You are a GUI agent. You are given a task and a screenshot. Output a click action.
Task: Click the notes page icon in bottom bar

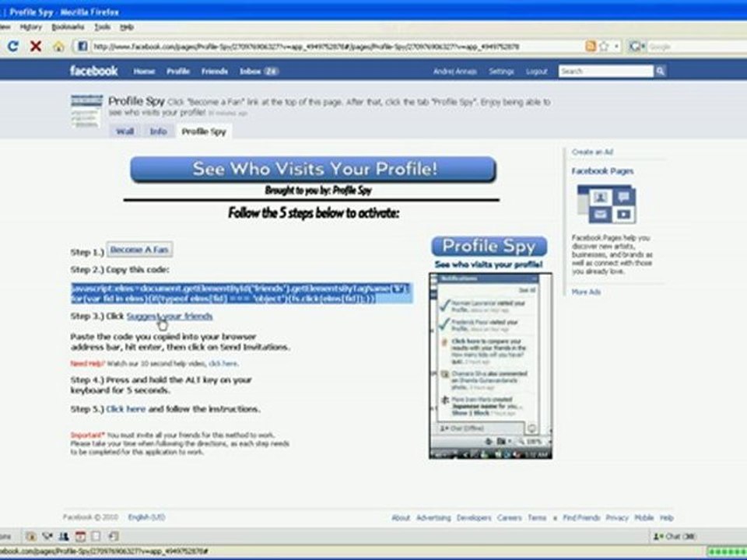pyautogui.click(x=96, y=536)
